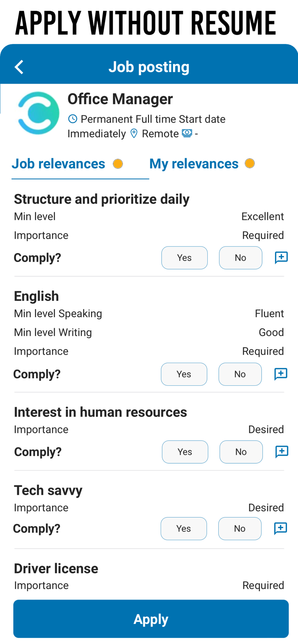
Task: Tap the back arrow in header
Action: (x=19, y=67)
